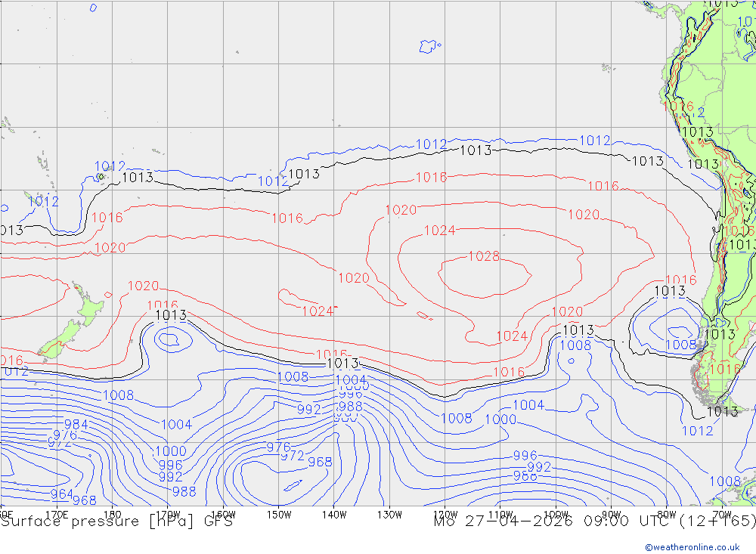This screenshot has width=756, height=554.
Task: Open the weatheronline.co.uk copyright link
Action: (692, 547)
